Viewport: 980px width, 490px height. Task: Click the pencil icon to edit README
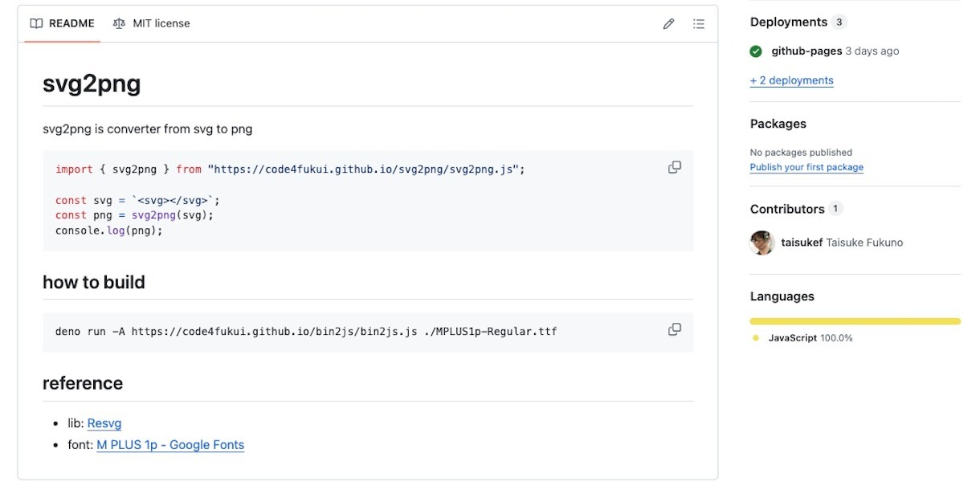pos(668,24)
